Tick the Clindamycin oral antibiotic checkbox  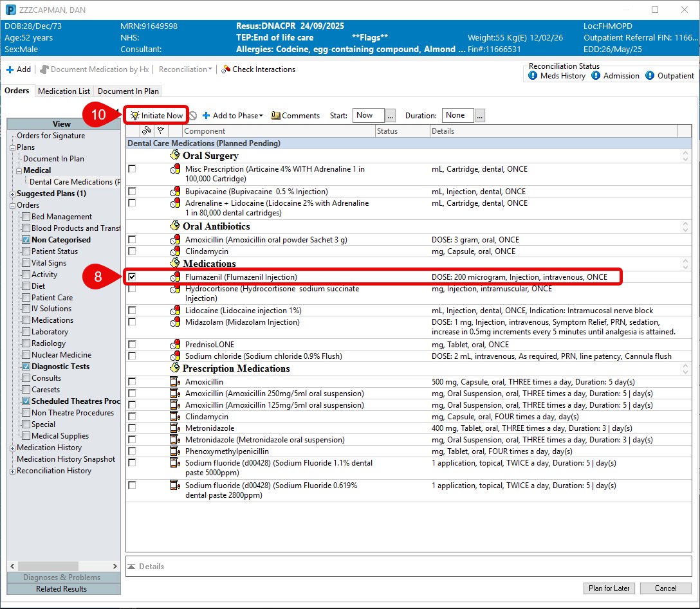tap(132, 251)
